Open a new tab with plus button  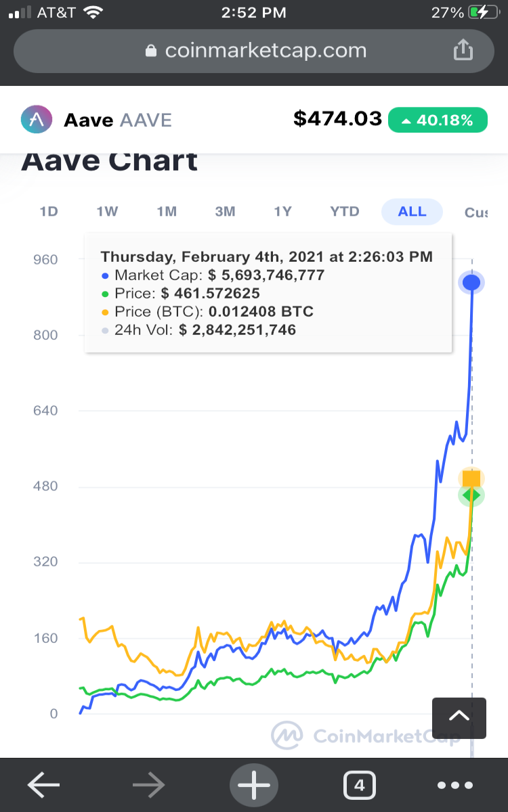click(254, 786)
